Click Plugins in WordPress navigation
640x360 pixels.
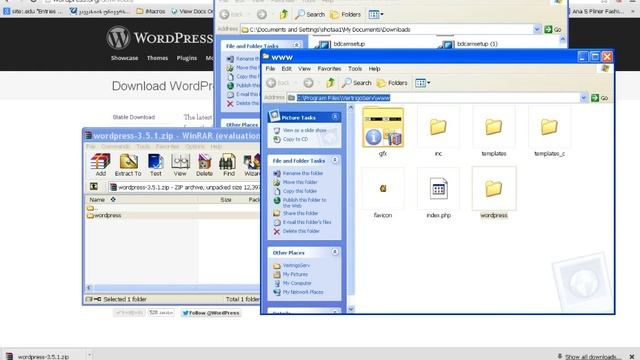(187, 58)
